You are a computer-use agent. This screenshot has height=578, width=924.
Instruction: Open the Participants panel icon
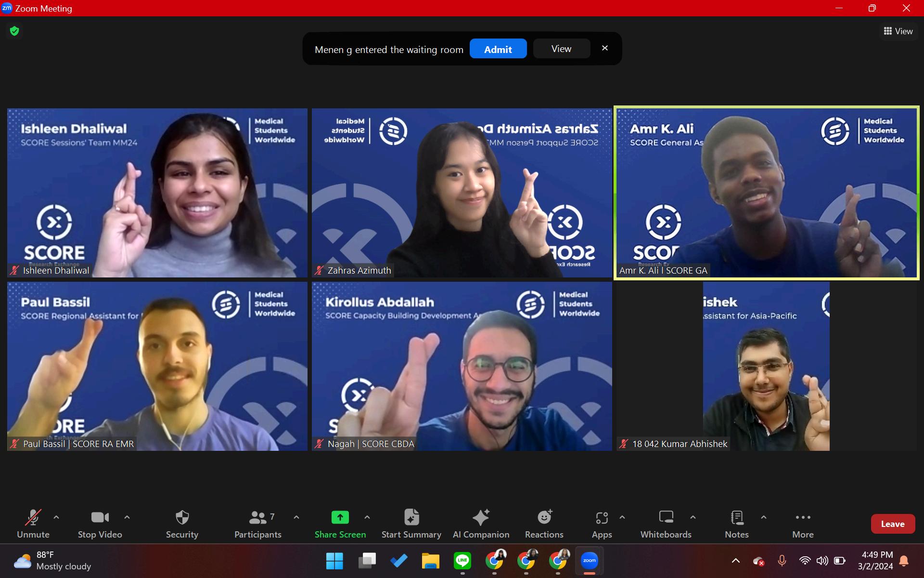(x=258, y=518)
